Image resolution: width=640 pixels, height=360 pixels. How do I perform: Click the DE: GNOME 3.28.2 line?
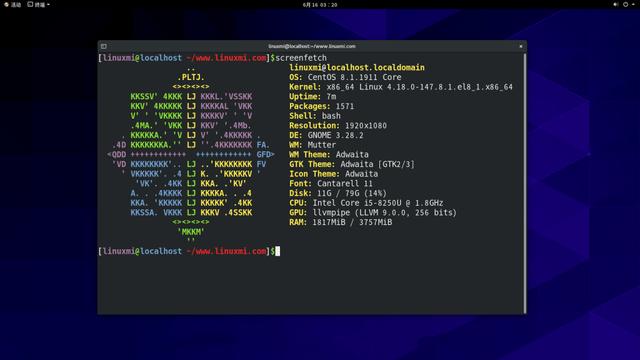coord(326,135)
